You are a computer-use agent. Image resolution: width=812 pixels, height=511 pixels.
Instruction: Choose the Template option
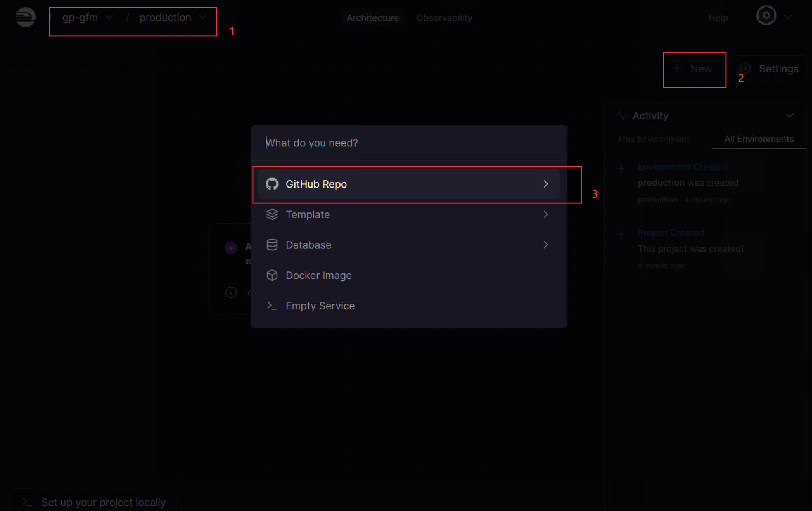tap(409, 214)
